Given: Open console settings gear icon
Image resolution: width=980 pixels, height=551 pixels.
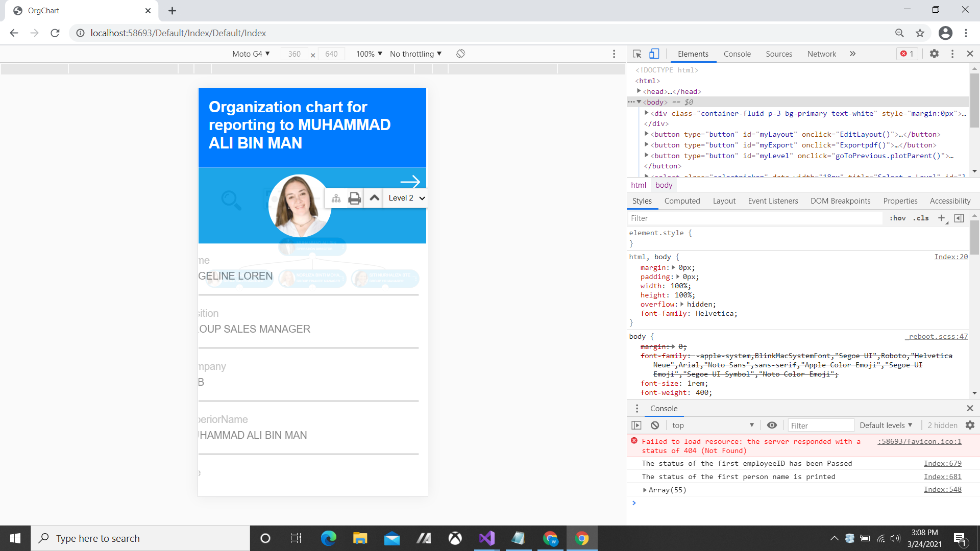Looking at the screenshot, I should pos(970,425).
